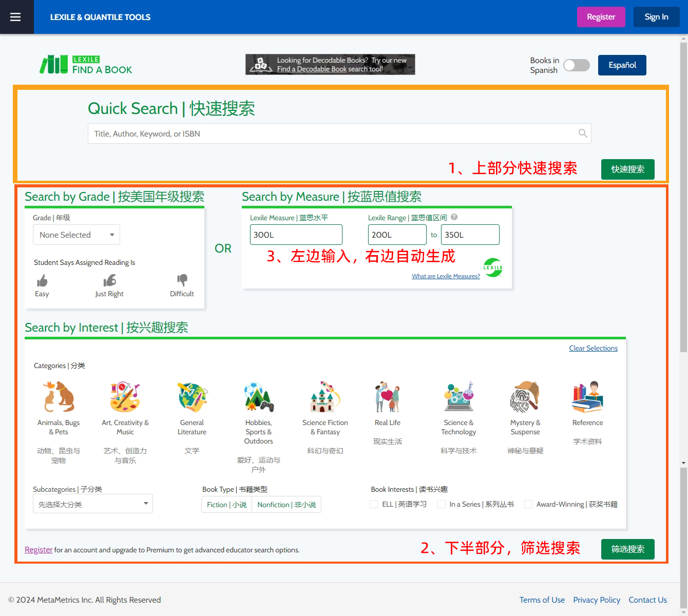The height and width of the screenshot is (616, 688).
Task: Choose the Mystery & Suspense category
Action: [x=525, y=397]
